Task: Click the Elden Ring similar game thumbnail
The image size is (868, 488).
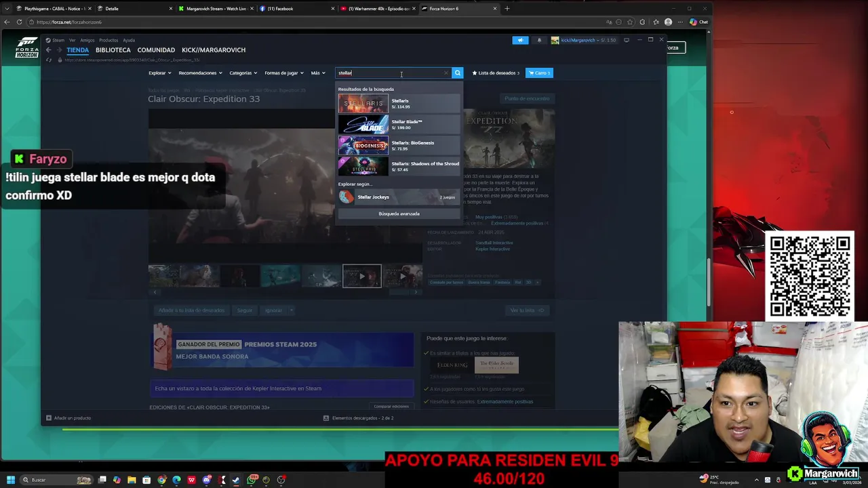Action: 452,365
